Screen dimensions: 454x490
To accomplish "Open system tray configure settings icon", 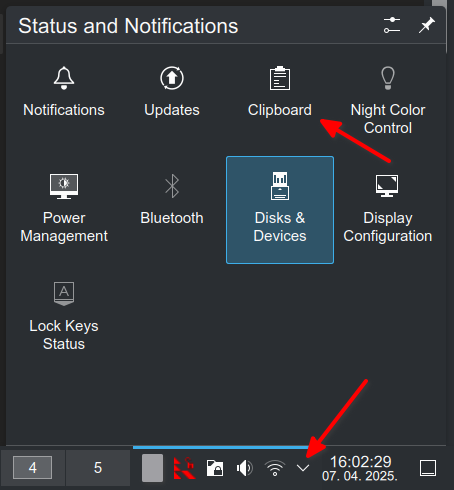I will pos(392,25).
